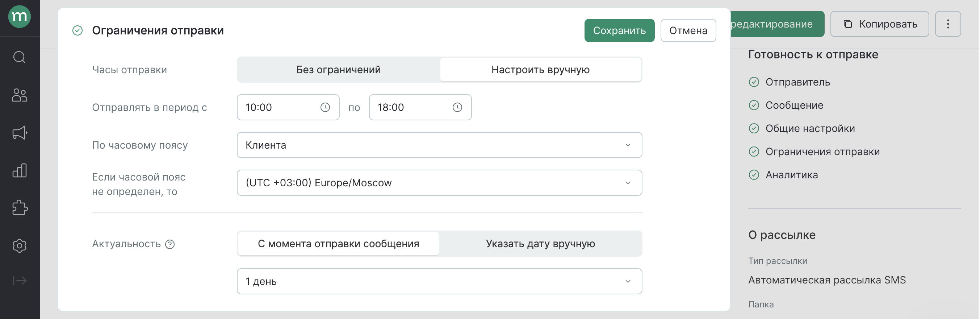
Task: Expand the sidebar with the arrow icon
Action: pos(20,281)
